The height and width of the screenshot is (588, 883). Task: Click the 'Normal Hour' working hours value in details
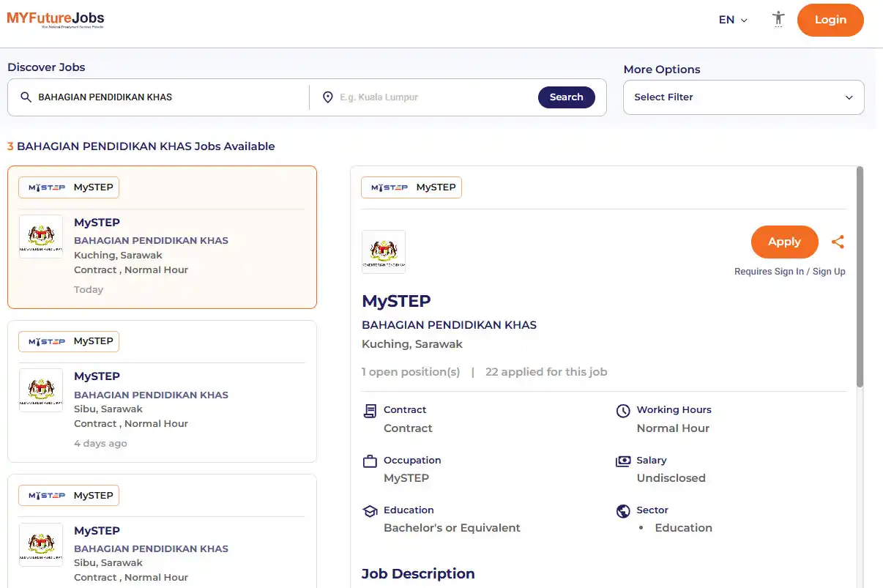click(673, 428)
